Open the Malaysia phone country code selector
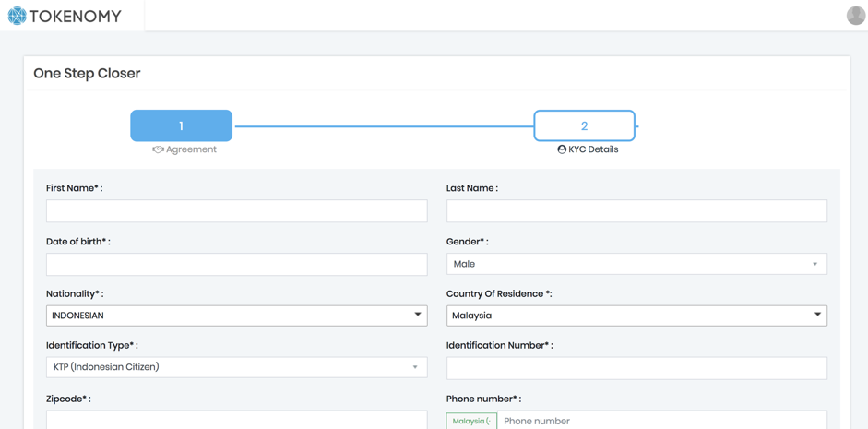Screen dimensions: 868x429 click(x=471, y=421)
